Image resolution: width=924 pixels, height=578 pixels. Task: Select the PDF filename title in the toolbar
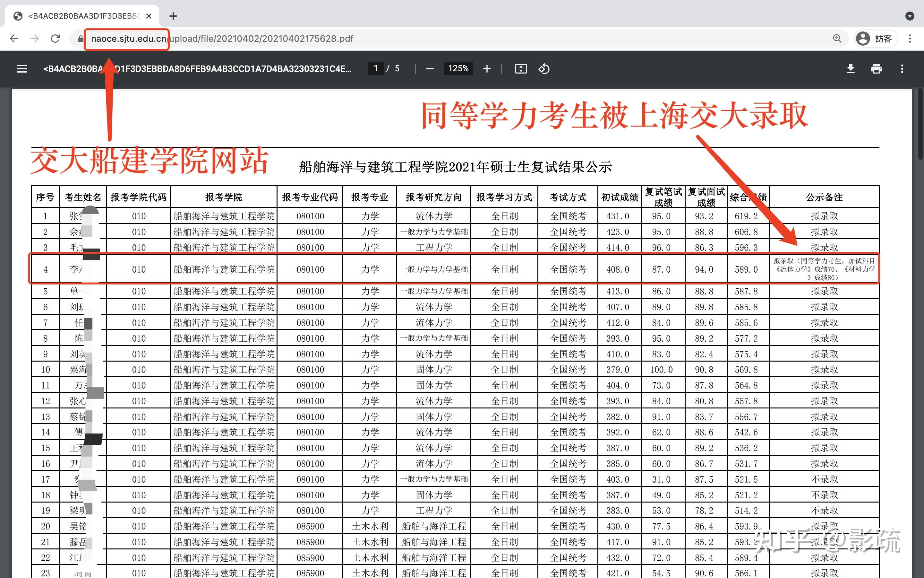[x=197, y=69]
